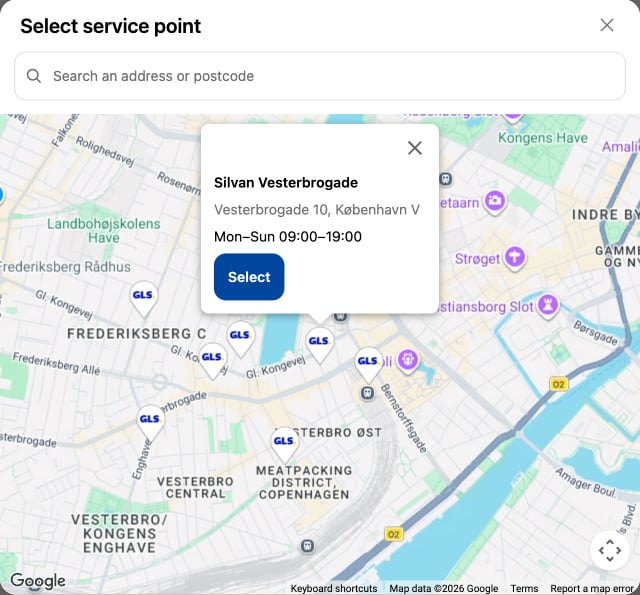
Task: Click GLS pin above the Gl. Kongevej label
Action: point(240,340)
